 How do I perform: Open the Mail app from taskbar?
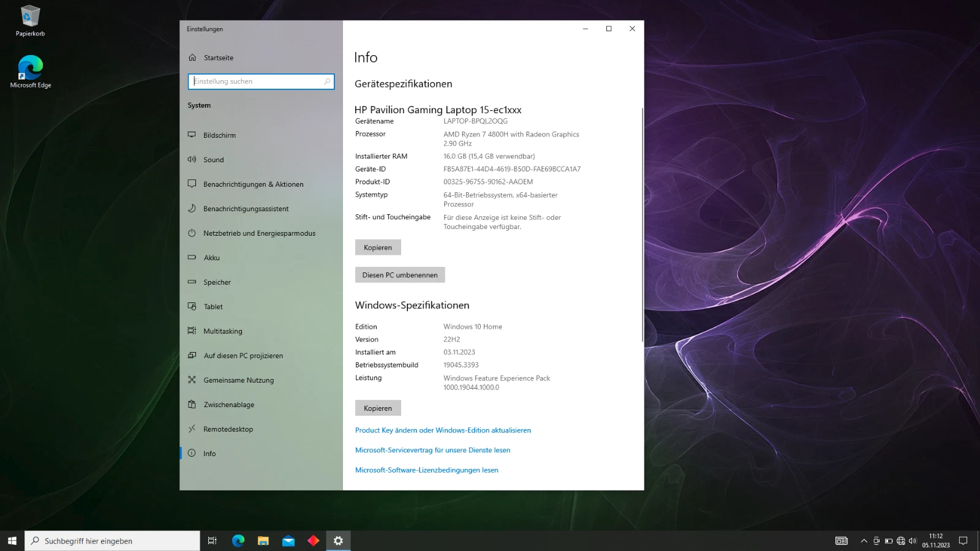(288, 541)
